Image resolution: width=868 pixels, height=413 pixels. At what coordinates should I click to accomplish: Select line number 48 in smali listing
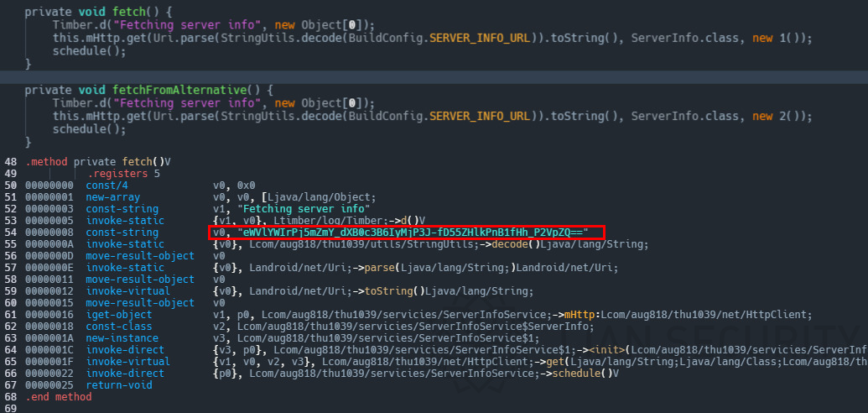pyautogui.click(x=11, y=162)
